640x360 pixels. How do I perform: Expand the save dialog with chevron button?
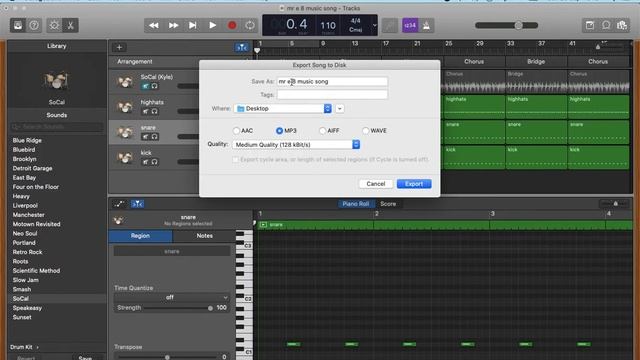(x=340, y=109)
